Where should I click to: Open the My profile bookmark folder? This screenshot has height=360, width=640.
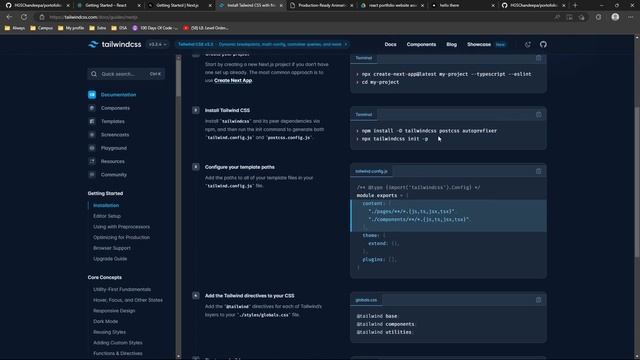(71, 28)
